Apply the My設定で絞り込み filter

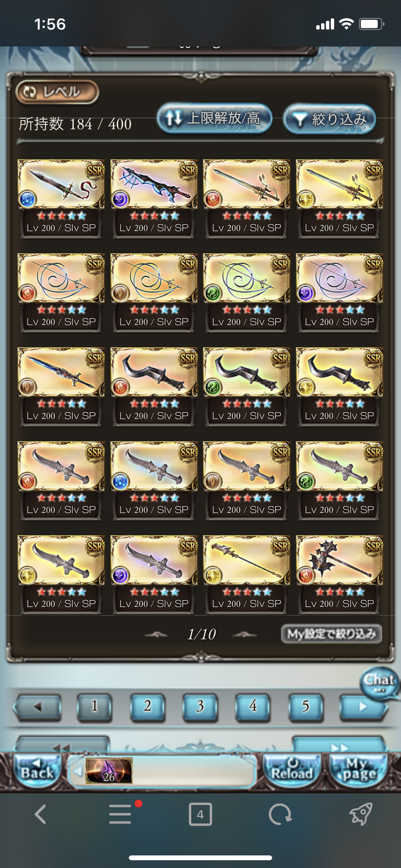click(x=331, y=634)
